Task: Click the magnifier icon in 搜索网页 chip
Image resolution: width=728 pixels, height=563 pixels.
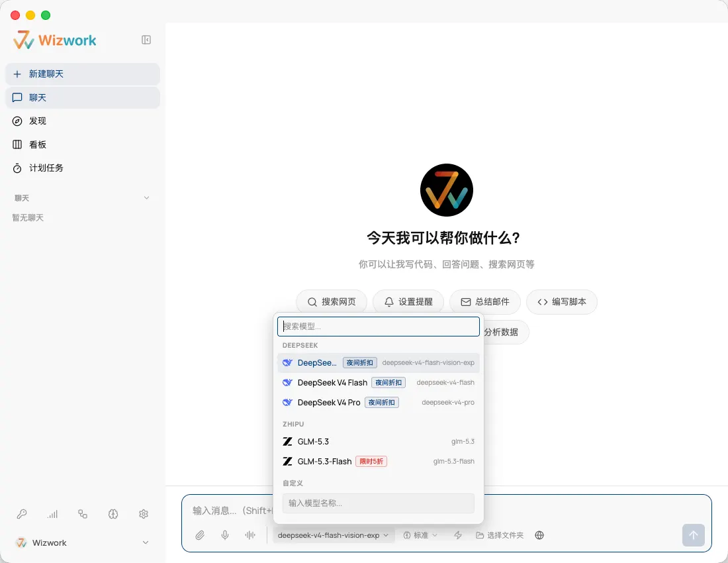Action: (x=312, y=302)
